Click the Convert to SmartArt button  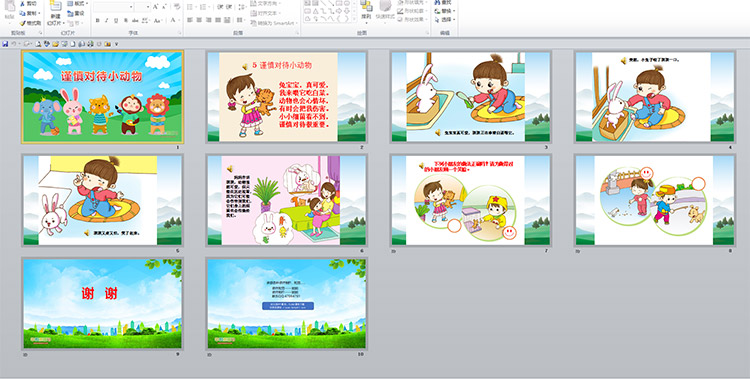point(275,23)
